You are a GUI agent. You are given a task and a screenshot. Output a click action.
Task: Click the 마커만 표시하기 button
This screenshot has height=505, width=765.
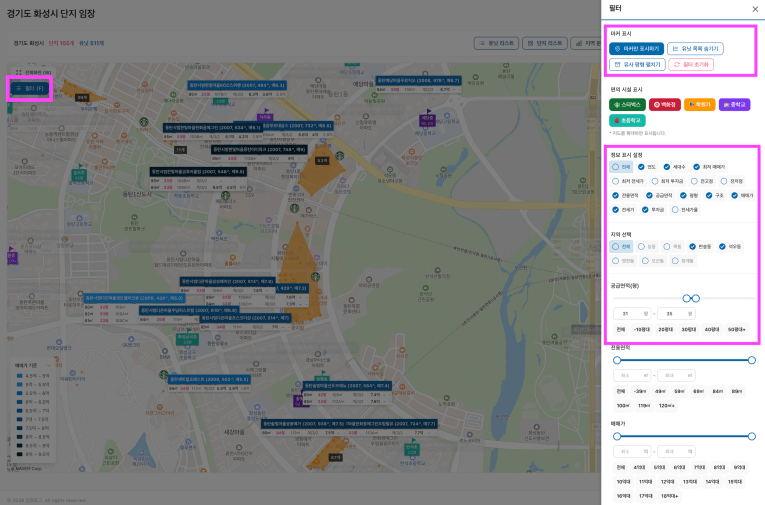pyautogui.click(x=636, y=48)
